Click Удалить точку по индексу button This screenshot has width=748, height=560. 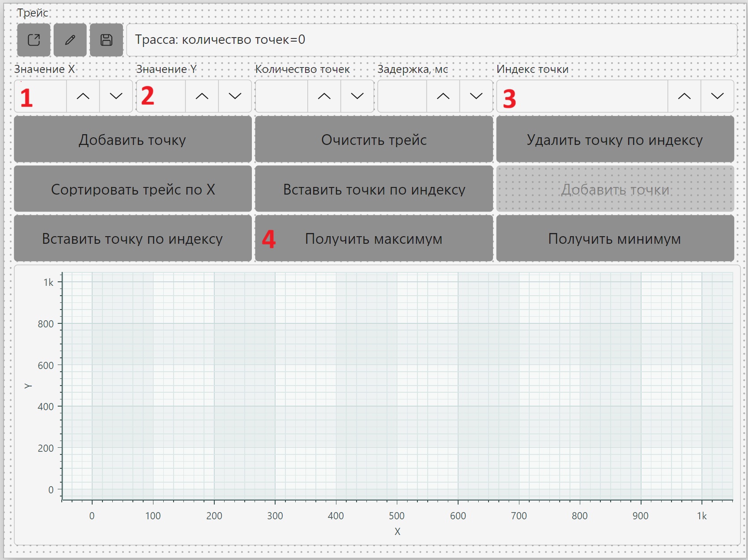coord(615,140)
